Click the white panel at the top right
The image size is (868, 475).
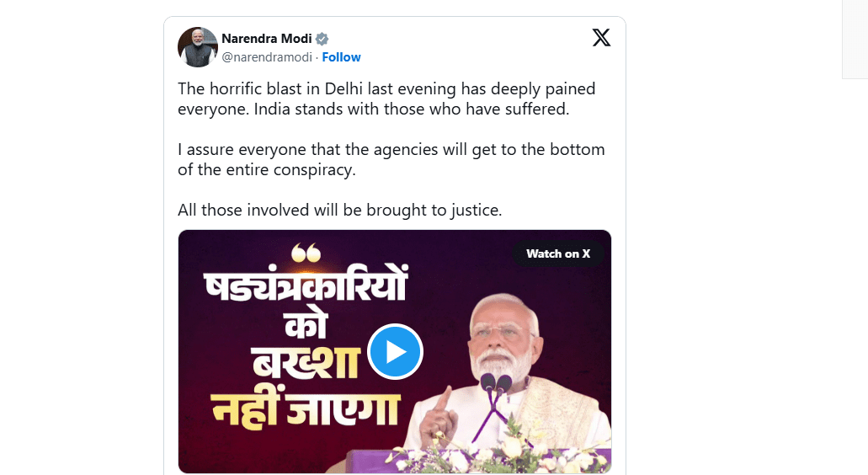[855, 39]
